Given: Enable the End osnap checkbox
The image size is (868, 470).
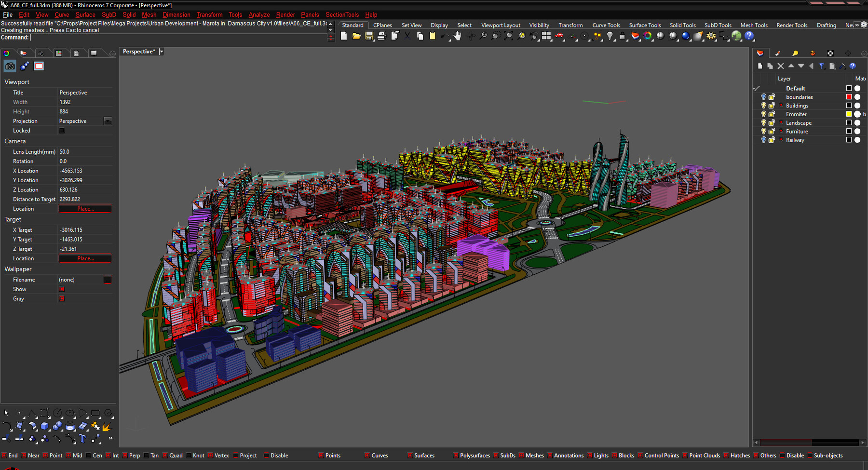Looking at the screenshot, I should [4, 455].
